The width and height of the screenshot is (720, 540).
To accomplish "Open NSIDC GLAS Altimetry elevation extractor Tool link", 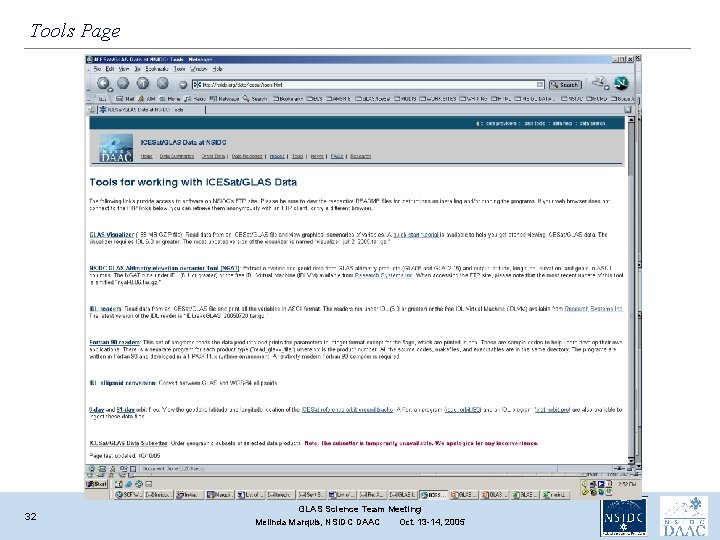I will pyautogui.click(x=164, y=268).
